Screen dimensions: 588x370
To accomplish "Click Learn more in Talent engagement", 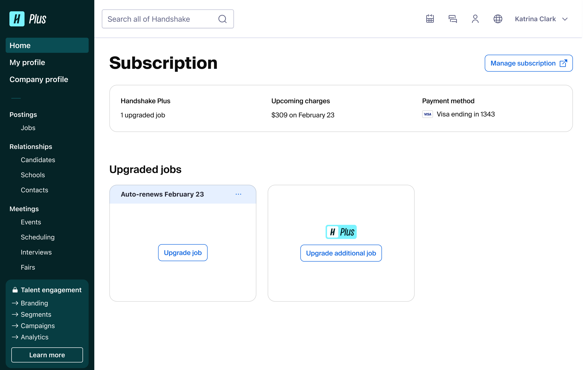I will tap(47, 355).
